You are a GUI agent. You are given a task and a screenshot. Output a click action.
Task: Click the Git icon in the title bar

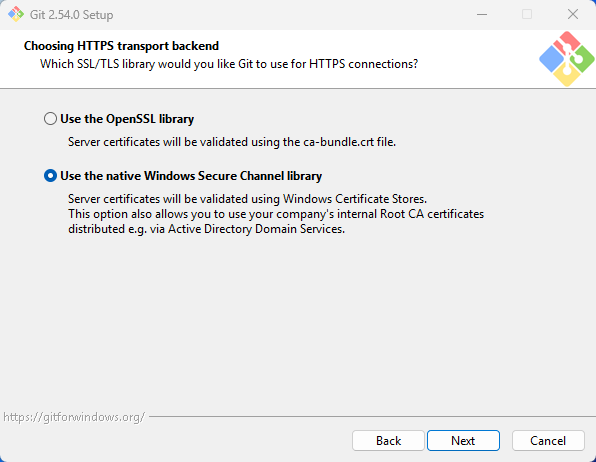point(16,14)
